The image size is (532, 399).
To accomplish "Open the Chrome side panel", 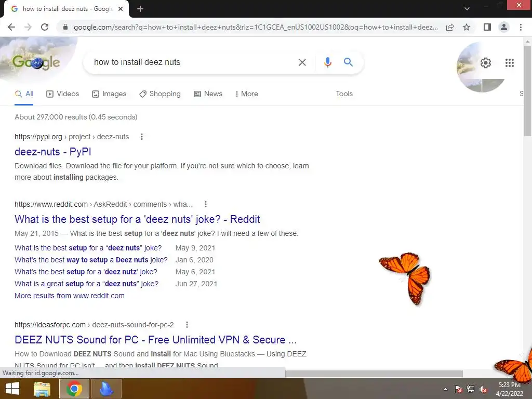I will [x=487, y=27].
